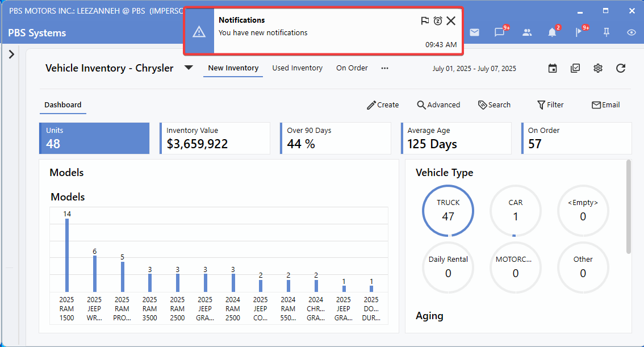Select the TRUCK vehicle type circle
This screenshot has width=644, height=347.
click(x=448, y=210)
